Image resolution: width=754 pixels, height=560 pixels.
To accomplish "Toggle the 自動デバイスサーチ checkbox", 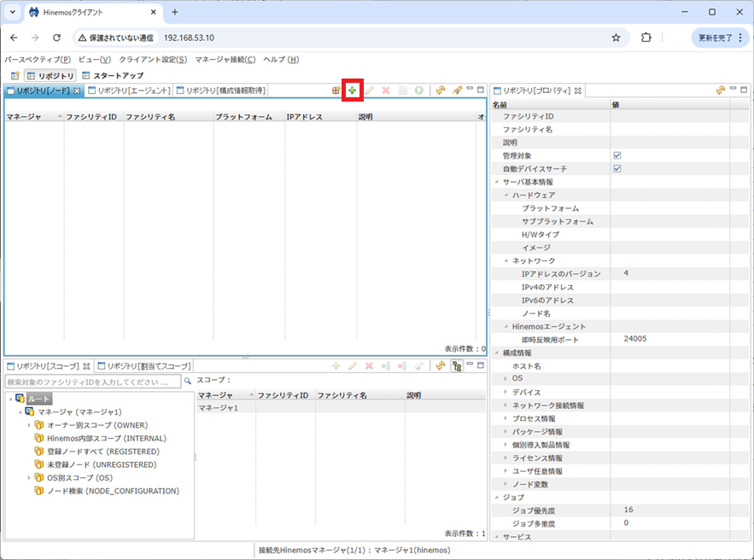I will [617, 169].
